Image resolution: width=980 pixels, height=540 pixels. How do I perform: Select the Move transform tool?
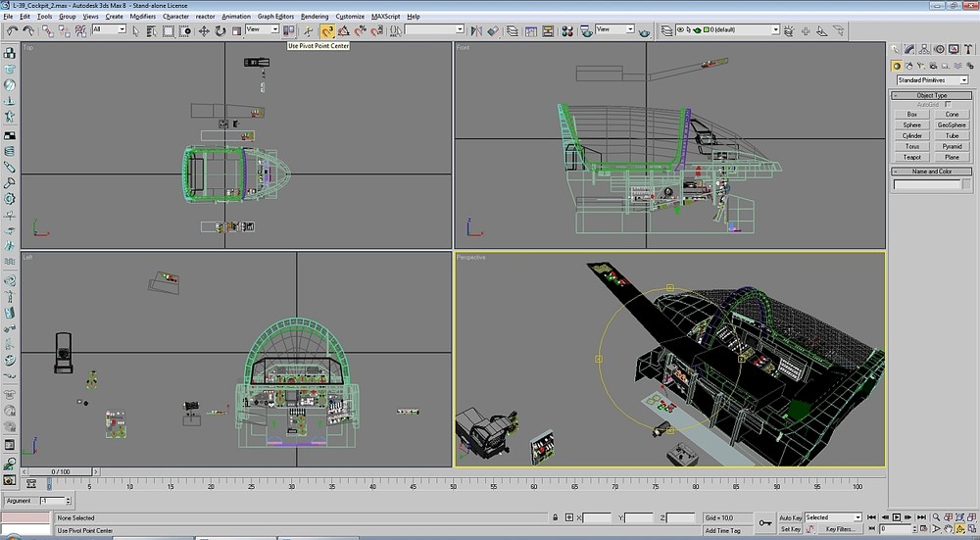(x=204, y=30)
